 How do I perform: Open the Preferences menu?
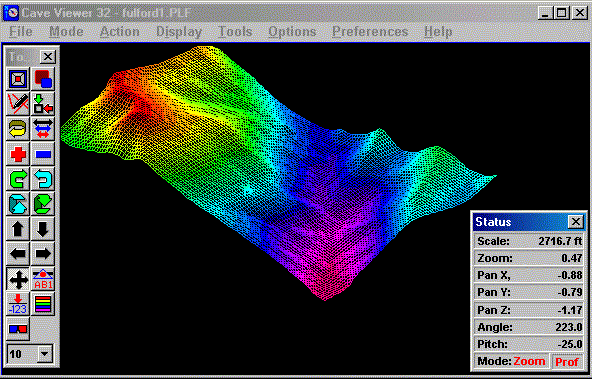coord(370,32)
